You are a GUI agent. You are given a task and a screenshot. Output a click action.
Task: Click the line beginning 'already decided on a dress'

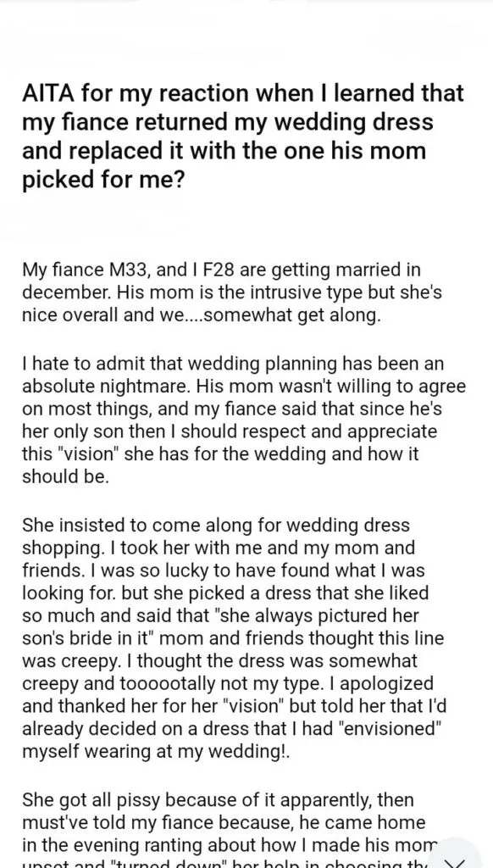232,728
